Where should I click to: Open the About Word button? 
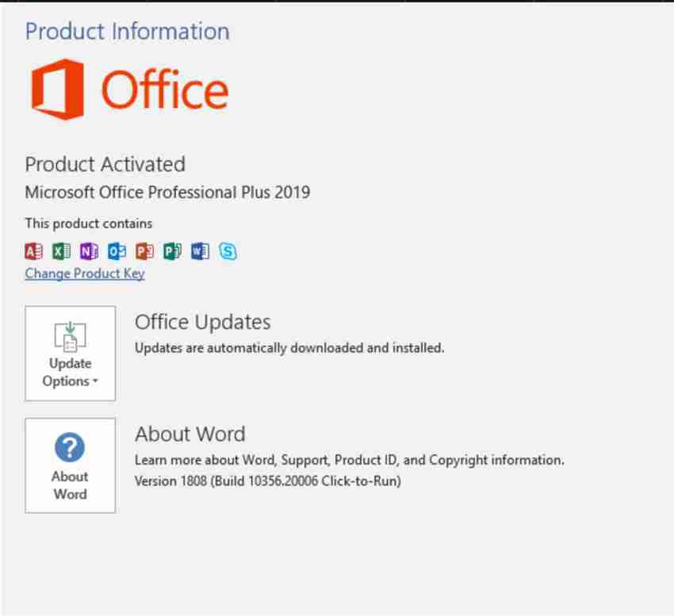pos(71,465)
